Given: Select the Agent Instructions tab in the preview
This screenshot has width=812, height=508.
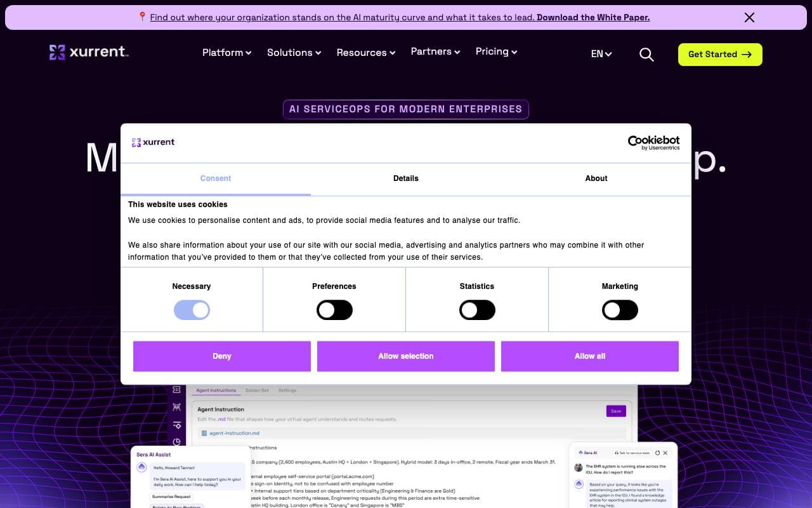Looking at the screenshot, I should [216, 391].
